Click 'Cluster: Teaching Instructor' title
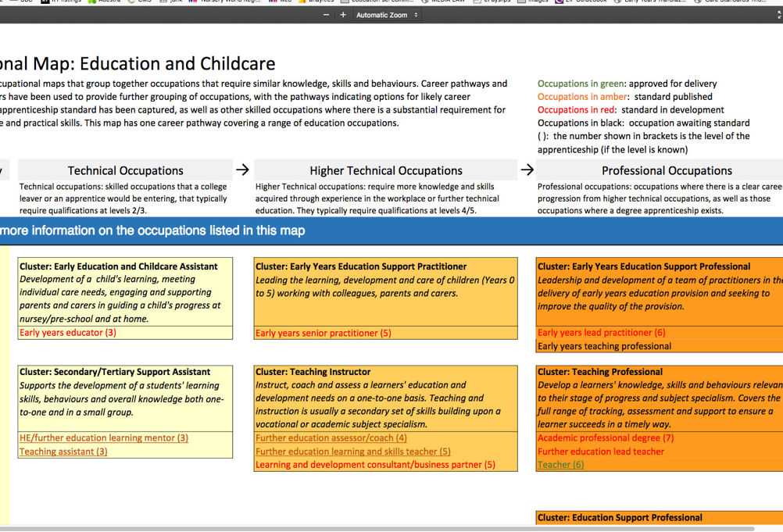783x532 pixels. 313,372
